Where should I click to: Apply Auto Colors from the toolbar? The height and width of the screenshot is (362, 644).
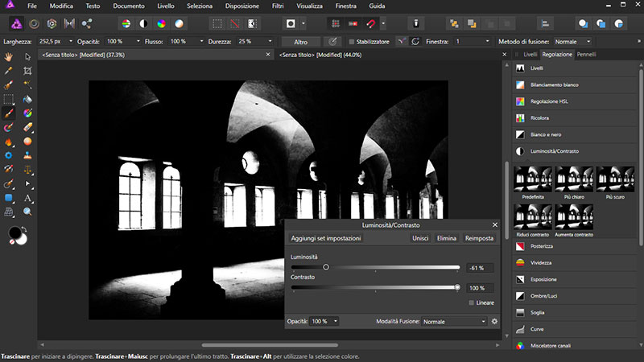click(162, 24)
